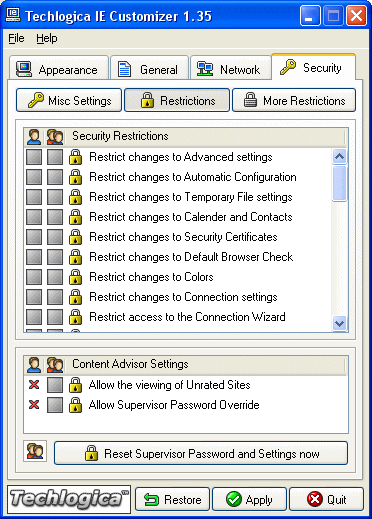Image resolution: width=372 pixels, height=519 pixels.
Task: Toggle all-users checkbox for Unrated Sites
Action: (55, 385)
